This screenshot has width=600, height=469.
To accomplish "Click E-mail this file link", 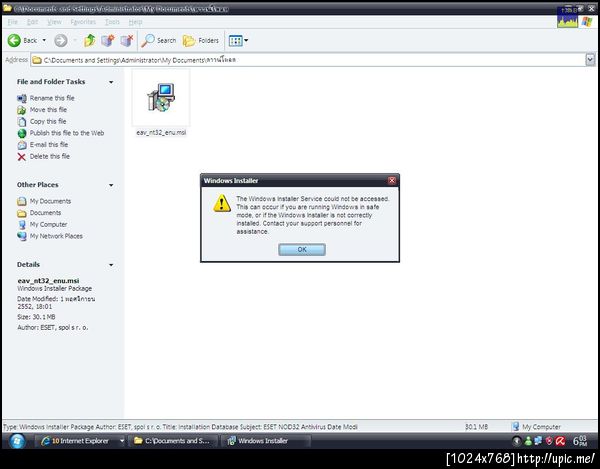I will click(x=49, y=145).
